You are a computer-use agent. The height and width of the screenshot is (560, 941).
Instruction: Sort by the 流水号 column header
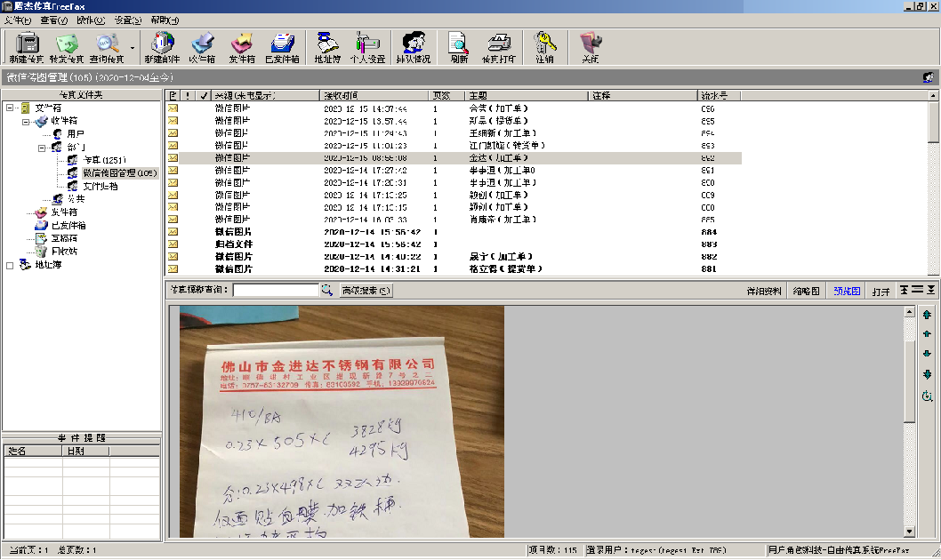click(x=719, y=95)
